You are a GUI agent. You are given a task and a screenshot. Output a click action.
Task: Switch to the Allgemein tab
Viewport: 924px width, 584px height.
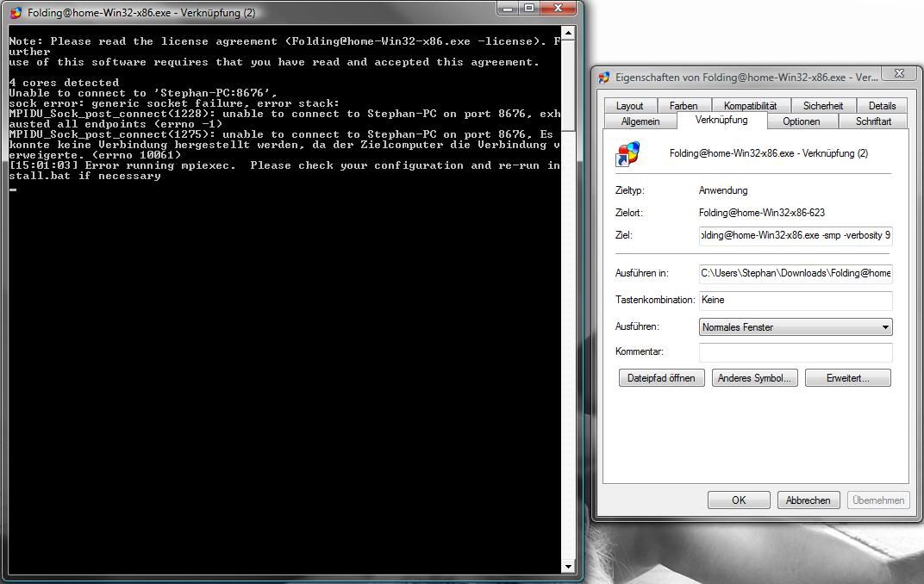point(640,121)
